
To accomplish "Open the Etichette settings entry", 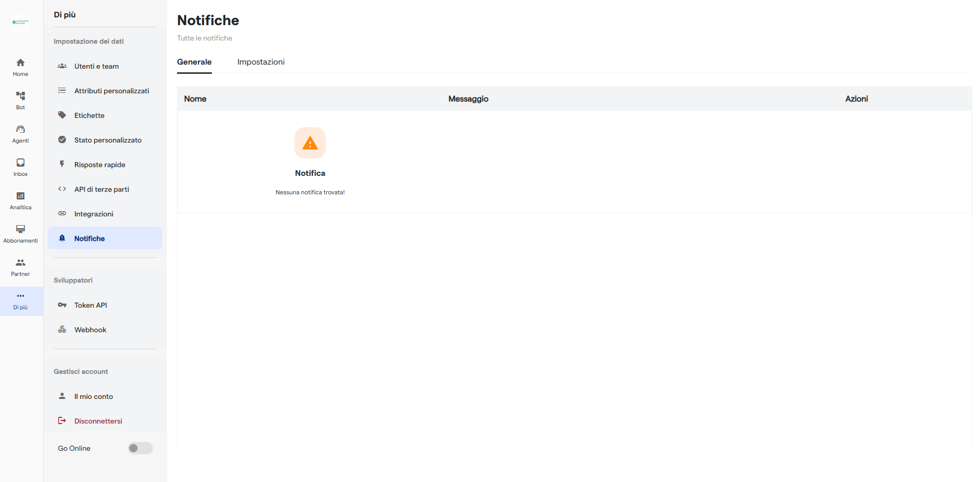I will coord(90,115).
